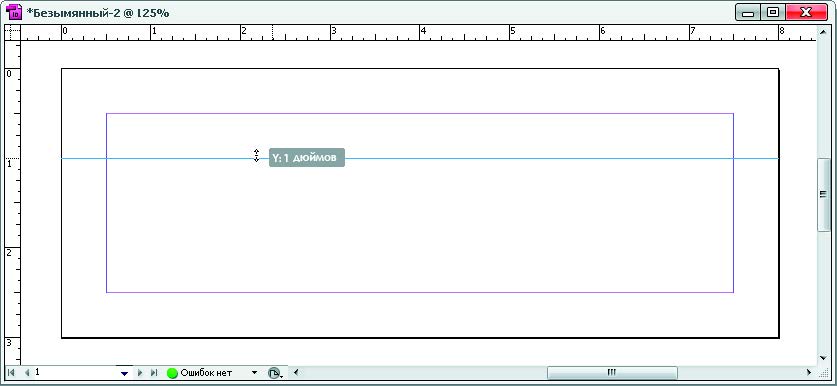Screen dimensions: 837x386
Task: Go to the first page
Action: point(11,373)
